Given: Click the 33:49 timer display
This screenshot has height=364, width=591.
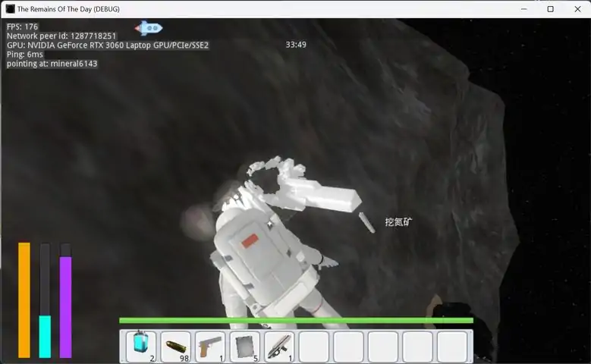Looking at the screenshot, I should [x=296, y=45].
